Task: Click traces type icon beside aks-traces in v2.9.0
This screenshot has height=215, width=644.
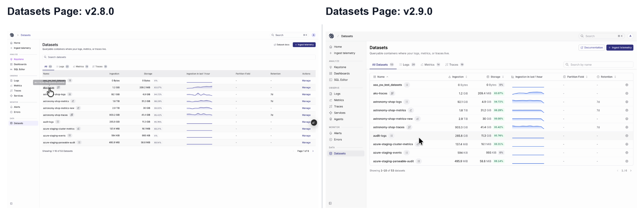Action: (x=392, y=93)
